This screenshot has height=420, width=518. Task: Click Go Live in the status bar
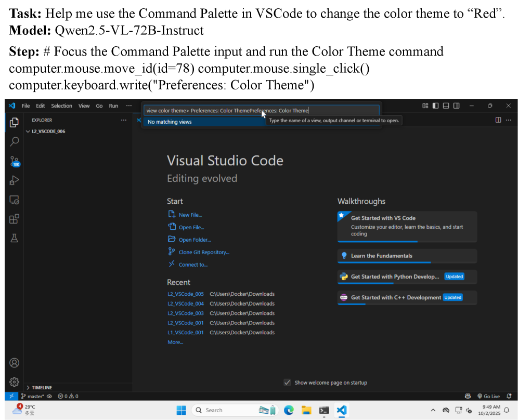click(x=488, y=396)
